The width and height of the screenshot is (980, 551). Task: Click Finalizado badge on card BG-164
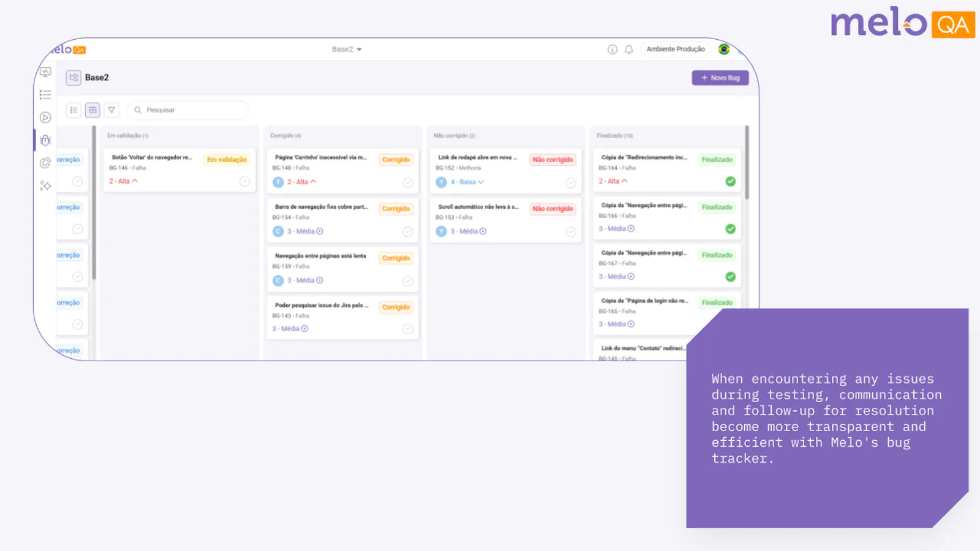[717, 160]
